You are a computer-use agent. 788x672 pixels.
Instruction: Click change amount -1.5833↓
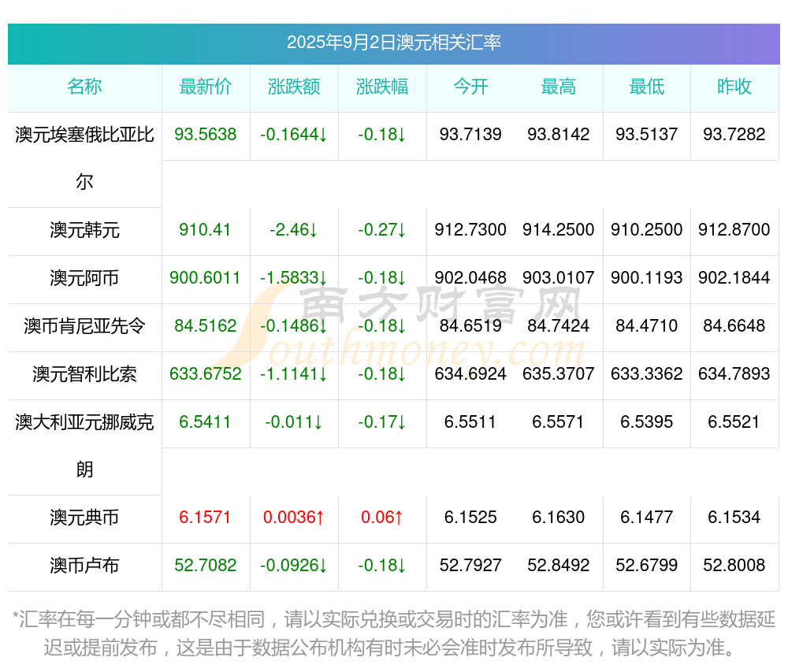tap(294, 278)
